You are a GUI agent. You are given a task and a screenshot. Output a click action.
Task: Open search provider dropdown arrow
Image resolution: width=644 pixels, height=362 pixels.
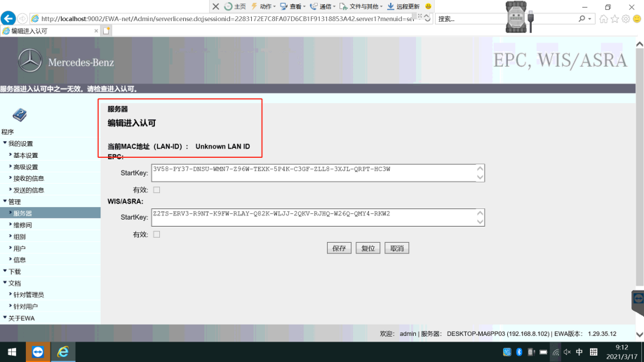click(590, 19)
